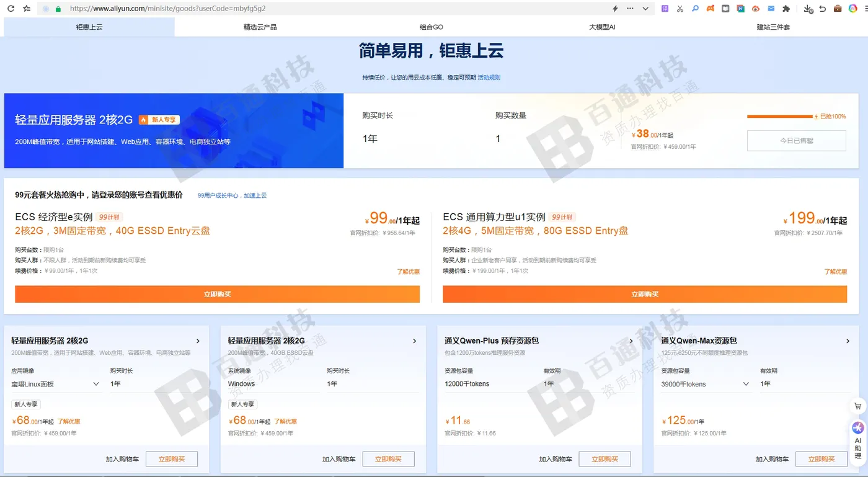Open the favorites star list icon
This screenshot has height=477, width=868.
pos(27,9)
